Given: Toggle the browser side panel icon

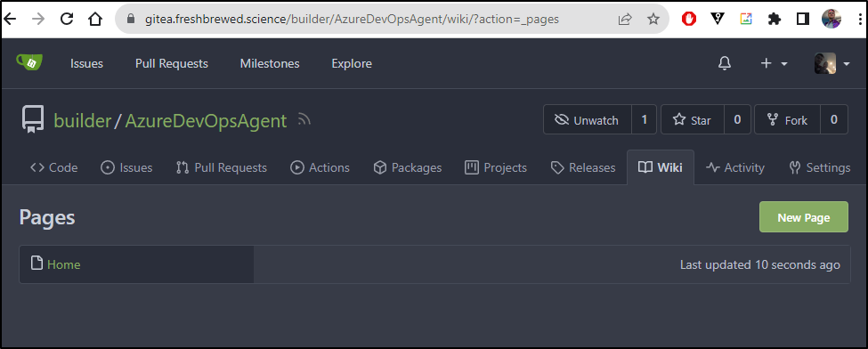Looking at the screenshot, I should (803, 19).
